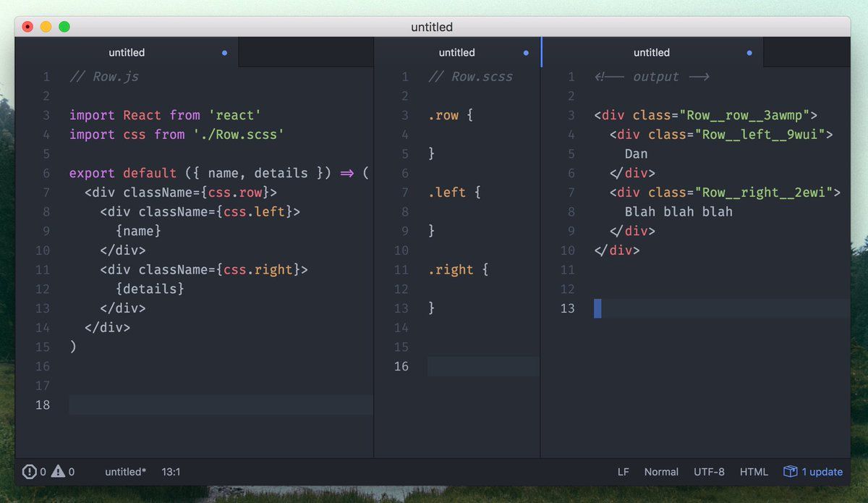Viewport: 868px width, 503px height.
Task: Change the UTF-8 file encoding
Action: 709,472
